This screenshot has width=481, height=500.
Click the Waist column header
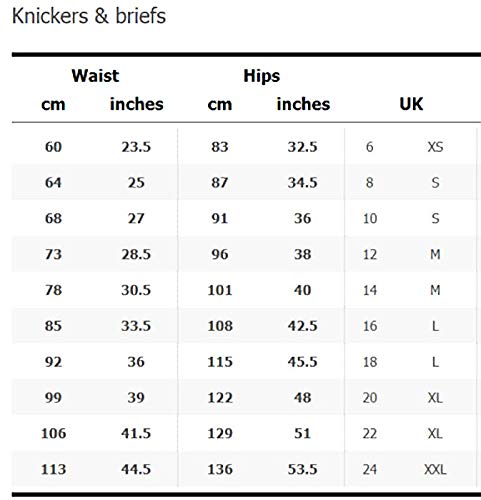[95, 76]
